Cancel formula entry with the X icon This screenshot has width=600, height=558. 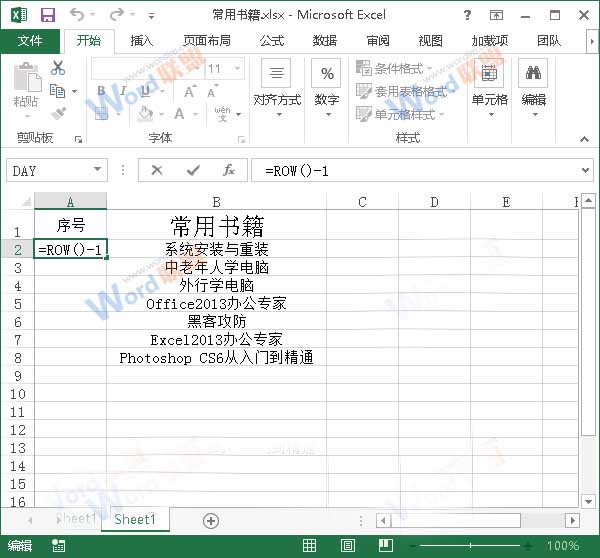(x=157, y=171)
